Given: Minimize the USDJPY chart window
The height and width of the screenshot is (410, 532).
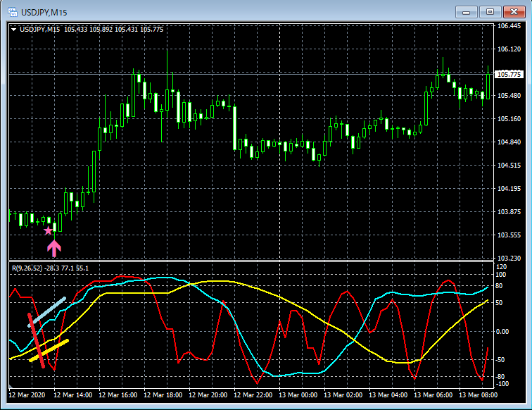Looking at the screenshot, I should [468, 11].
